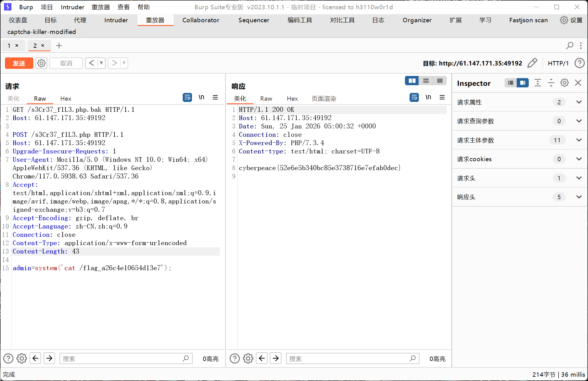This screenshot has width=588, height=381.
Task: Expand 请求主体参数 section
Action: [x=579, y=140]
